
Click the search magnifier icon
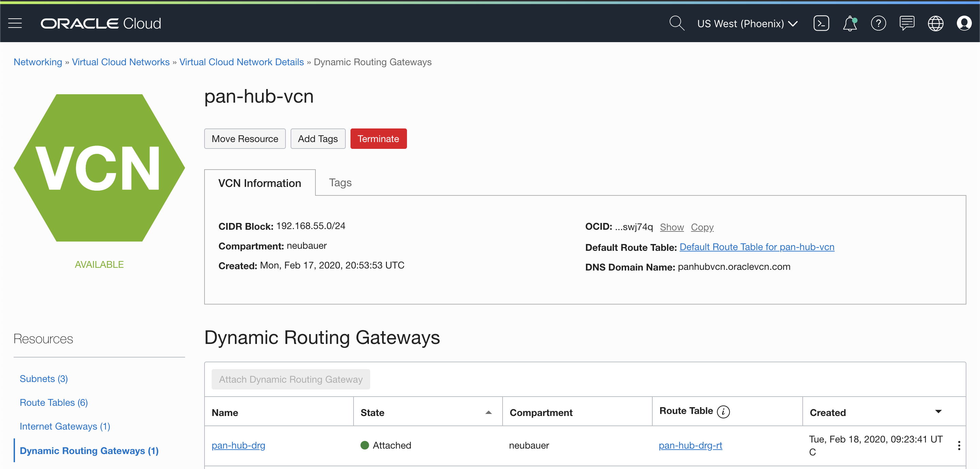point(676,23)
